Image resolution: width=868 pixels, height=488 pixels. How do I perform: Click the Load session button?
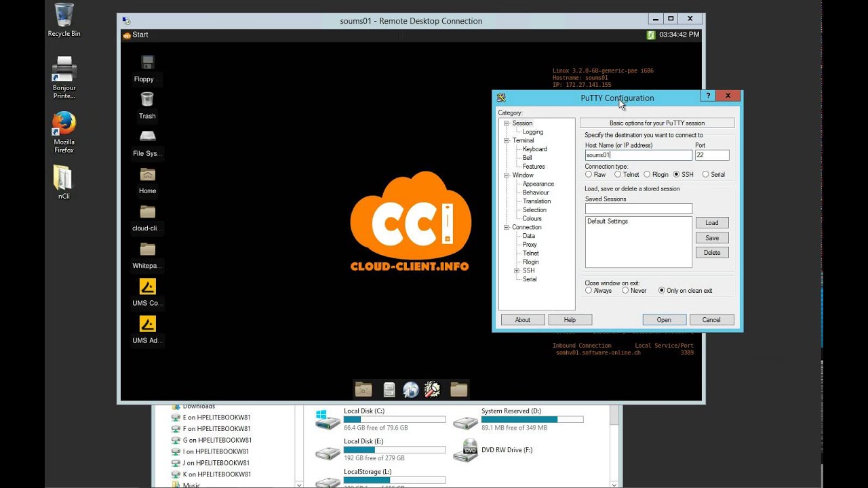(712, 222)
